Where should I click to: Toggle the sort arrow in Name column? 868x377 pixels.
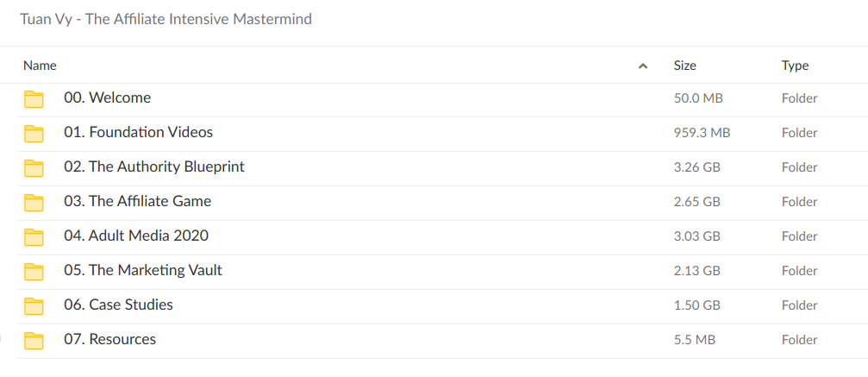tap(642, 66)
